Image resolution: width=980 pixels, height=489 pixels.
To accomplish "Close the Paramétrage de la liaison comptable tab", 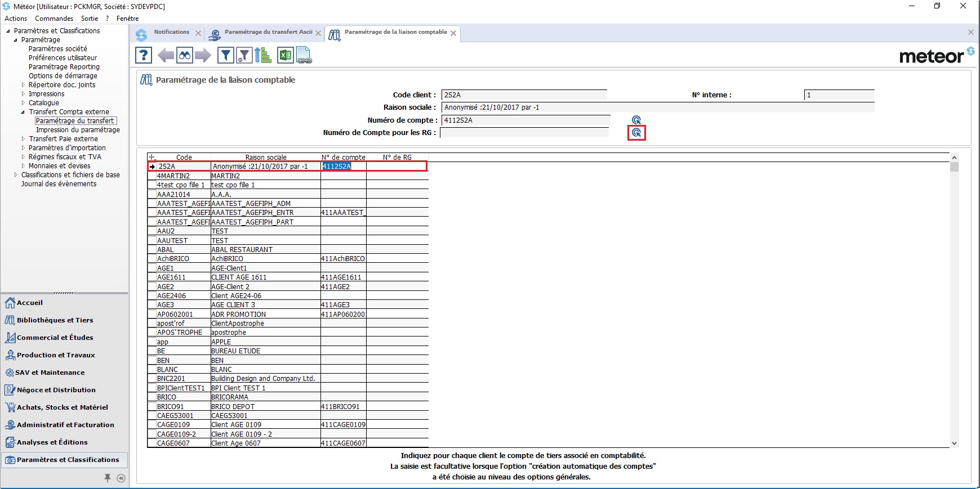I will tap(453, 33).
